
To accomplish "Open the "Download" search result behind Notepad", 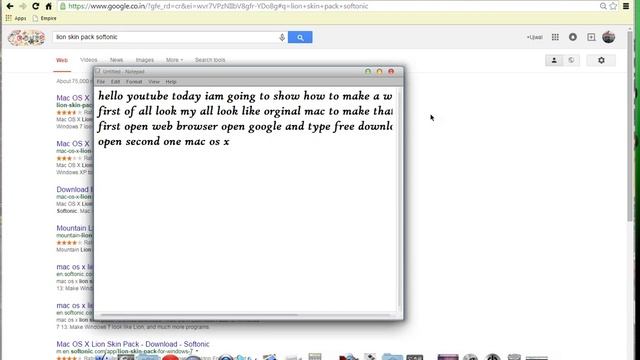I will [74, 189].
